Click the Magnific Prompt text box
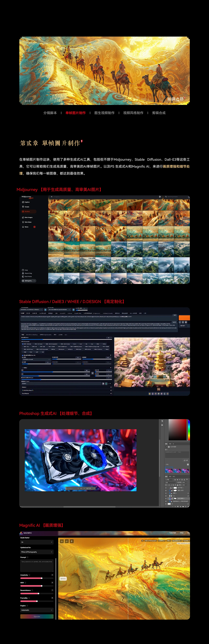The image size is (209, 644). [x=37, y=565]
